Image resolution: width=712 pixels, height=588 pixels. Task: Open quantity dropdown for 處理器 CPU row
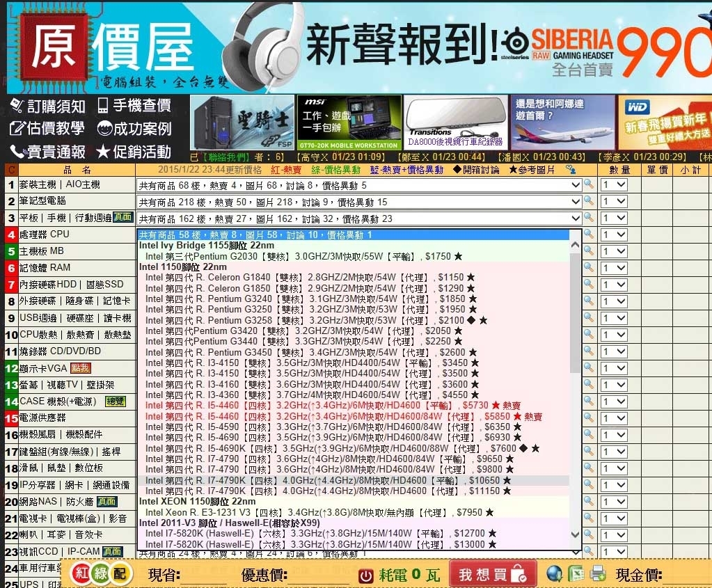click(x=613, y=235)
